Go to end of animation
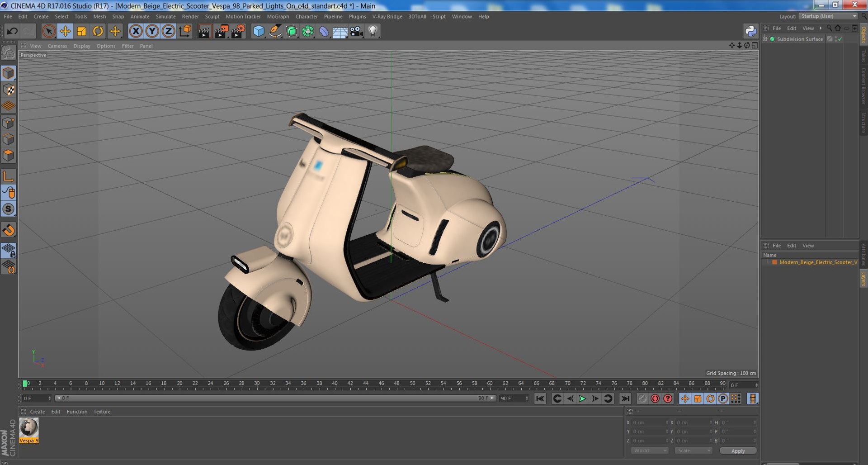 point(625,399)
